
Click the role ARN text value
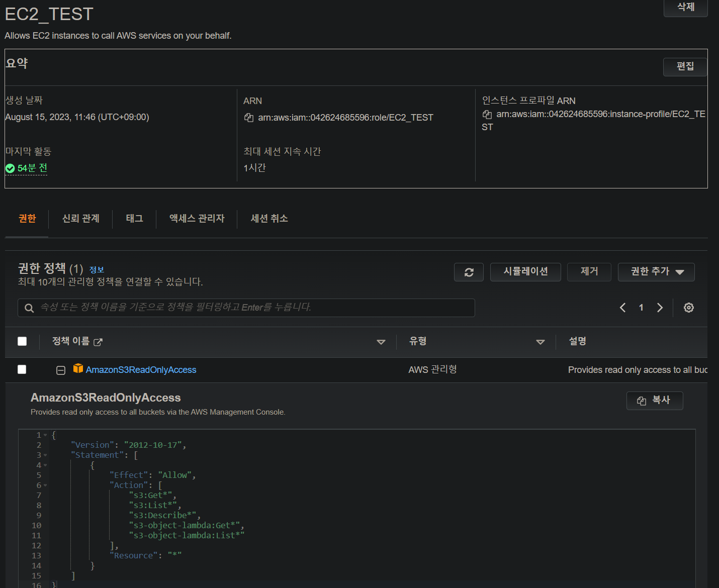point(345,118)
